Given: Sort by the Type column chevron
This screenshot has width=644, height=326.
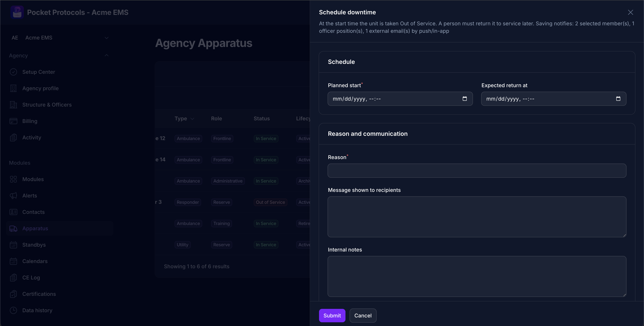Looking at the screenshot, I should pos(192,119).
